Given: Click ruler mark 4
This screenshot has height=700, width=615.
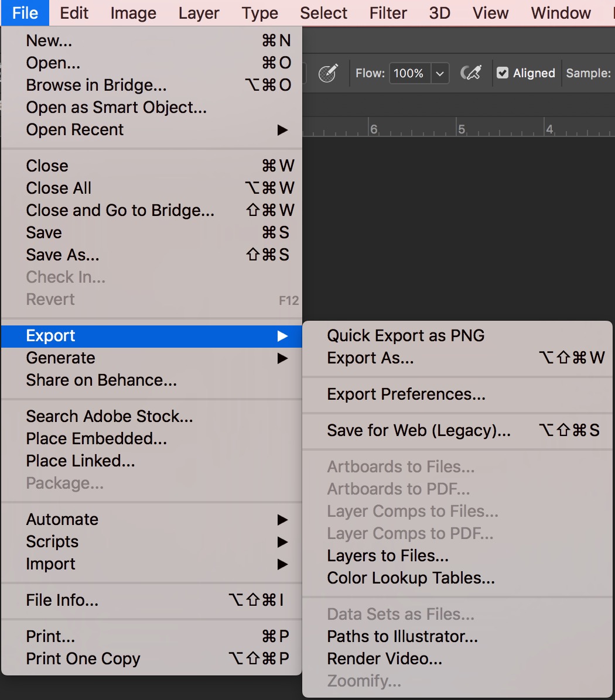Looking at the screenshot, I should 550,129.
